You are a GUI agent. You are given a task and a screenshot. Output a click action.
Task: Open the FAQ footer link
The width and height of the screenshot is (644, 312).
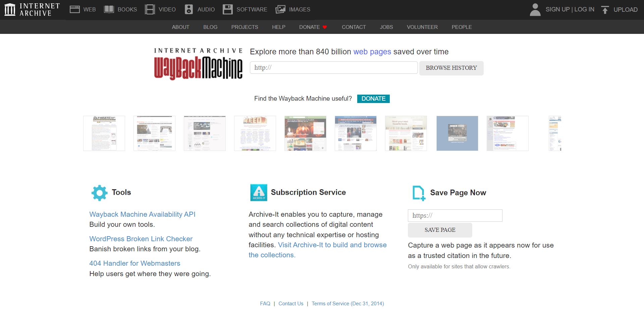[265, 304]
